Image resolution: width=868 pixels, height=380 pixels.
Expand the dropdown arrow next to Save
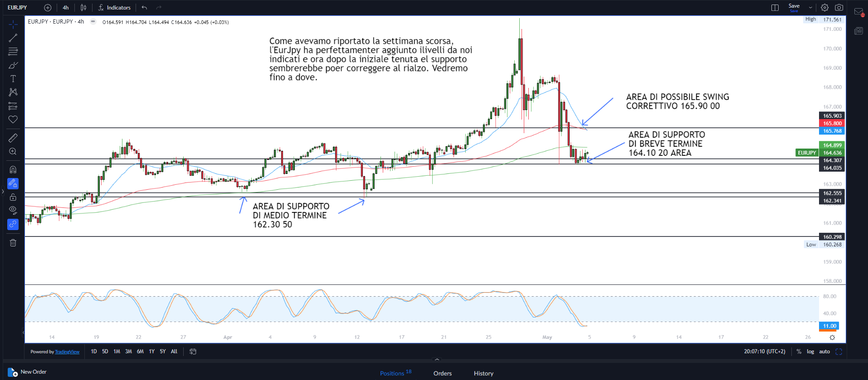(810, 8)
